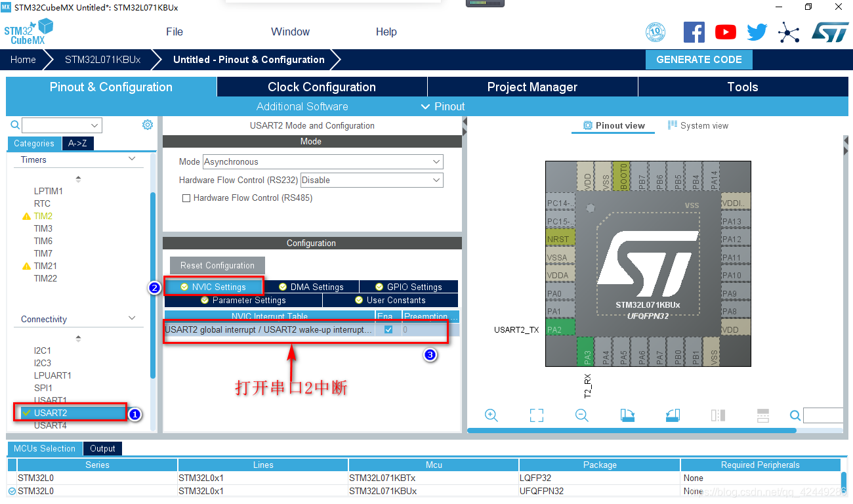The image size is (853, 504).
Task: Click the pinout view horizontal scrollbar
Action: coord(632,430)
